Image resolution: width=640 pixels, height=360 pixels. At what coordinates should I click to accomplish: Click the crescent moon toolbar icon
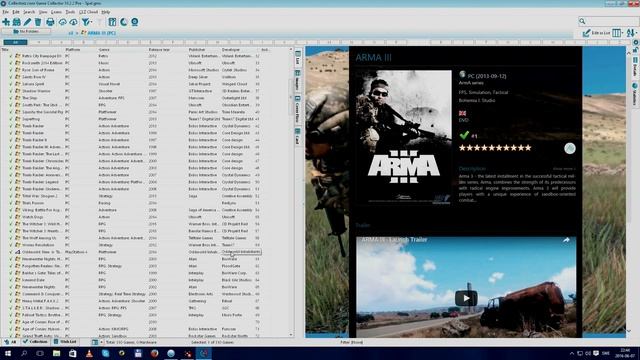click(123, 22)
